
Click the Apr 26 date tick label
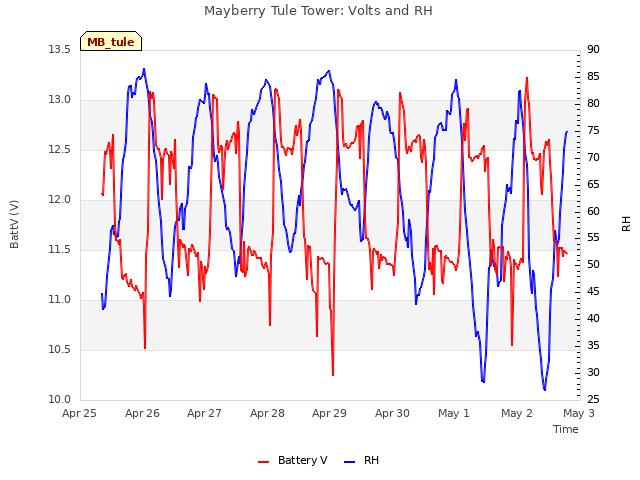click(x=142, y=413)
